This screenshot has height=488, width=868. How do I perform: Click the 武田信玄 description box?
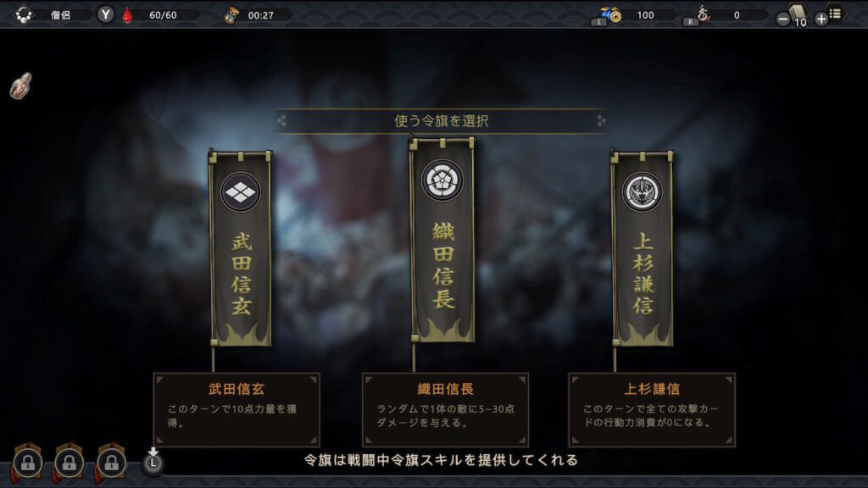coord(237,409)
